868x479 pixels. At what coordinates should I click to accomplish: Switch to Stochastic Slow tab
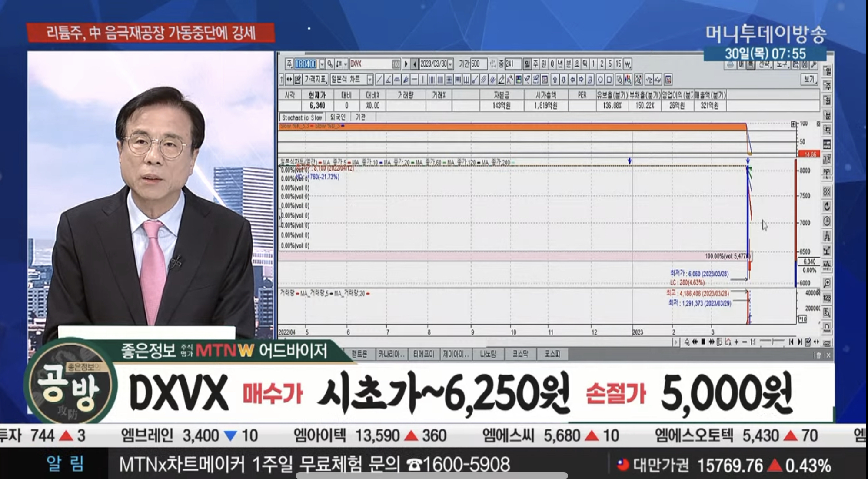(302, 117)
